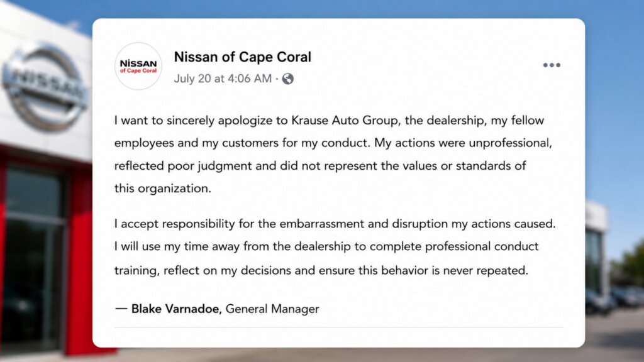Click the paragraph beginning 'I want to sincerely'
This screenshot has height=362, width=644.
point(333,155)
